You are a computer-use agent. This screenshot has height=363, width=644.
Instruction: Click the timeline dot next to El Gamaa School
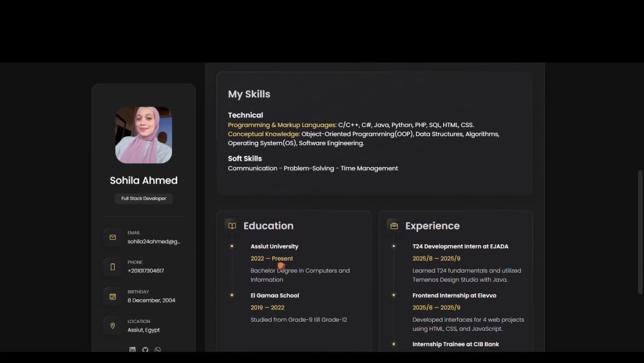(232, 295)
